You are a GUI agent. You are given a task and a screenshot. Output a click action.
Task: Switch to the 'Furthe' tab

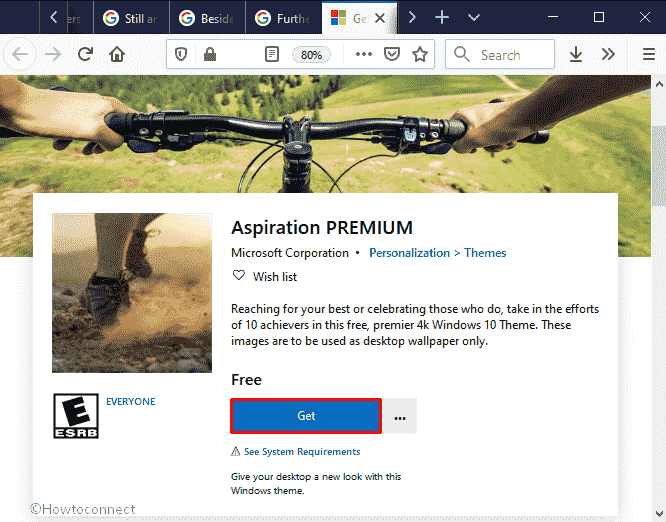[x=283, y=18]
